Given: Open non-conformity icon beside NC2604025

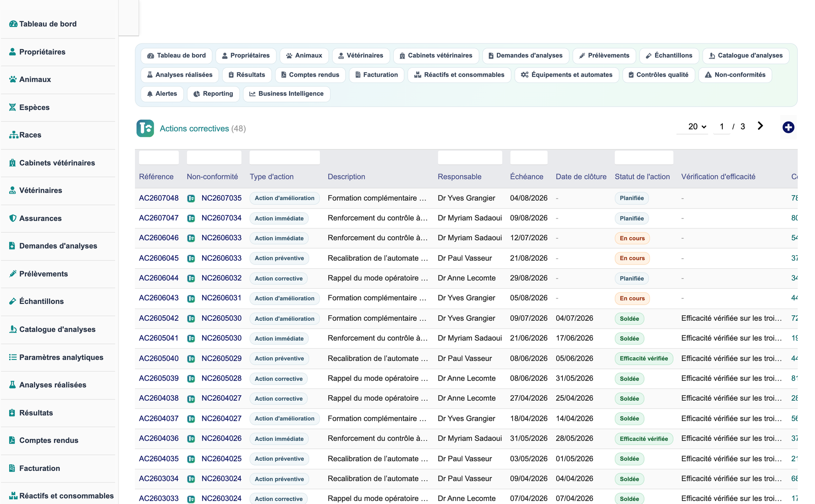Looking at the screenshot, I should pos(191,459).
